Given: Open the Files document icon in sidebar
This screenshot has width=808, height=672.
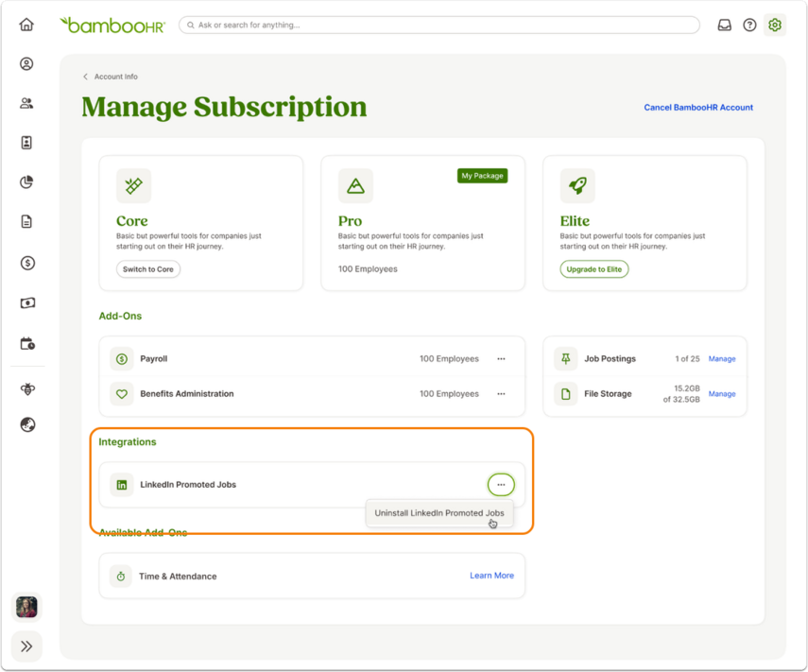Looking at the screenshot, I should [26, 221].
